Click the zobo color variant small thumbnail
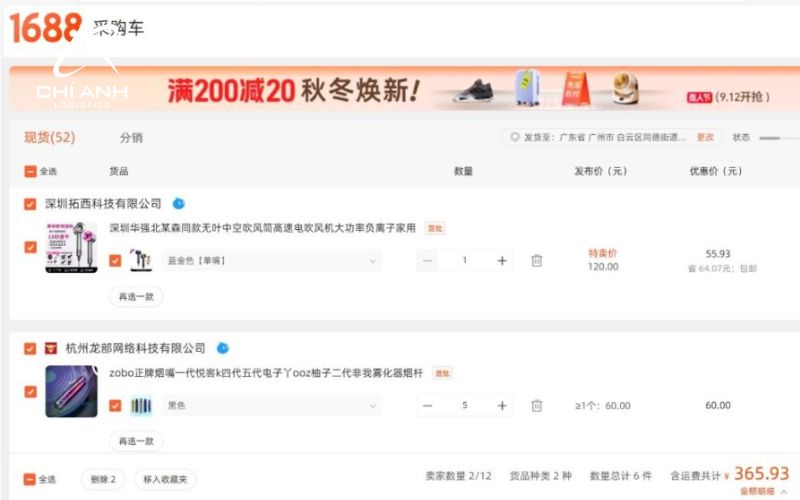Screen dimensions: 800x500 pos(141,406)
